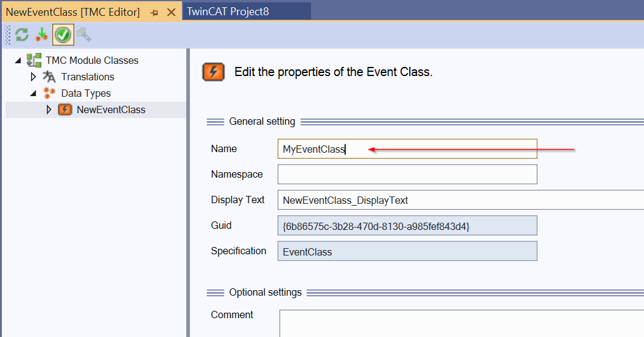This screenshot has height=337, width=644.
Task: Select the NewEventClass [TMC Editor] tab
Action: tap(72, 12)
